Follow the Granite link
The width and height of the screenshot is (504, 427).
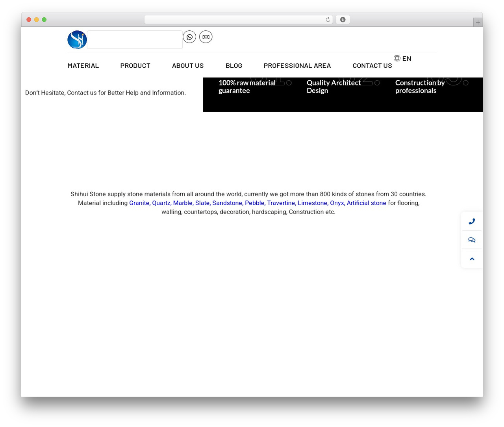click(140, 203)
